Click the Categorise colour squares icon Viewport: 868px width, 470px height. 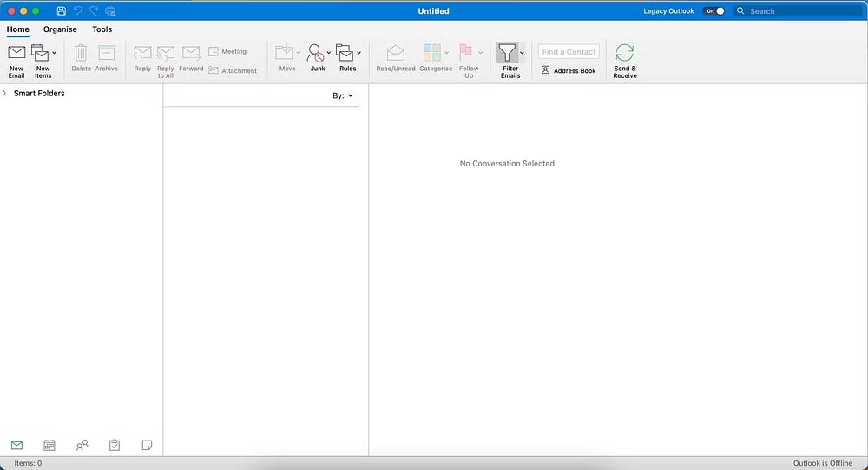(x=431, y=53)
